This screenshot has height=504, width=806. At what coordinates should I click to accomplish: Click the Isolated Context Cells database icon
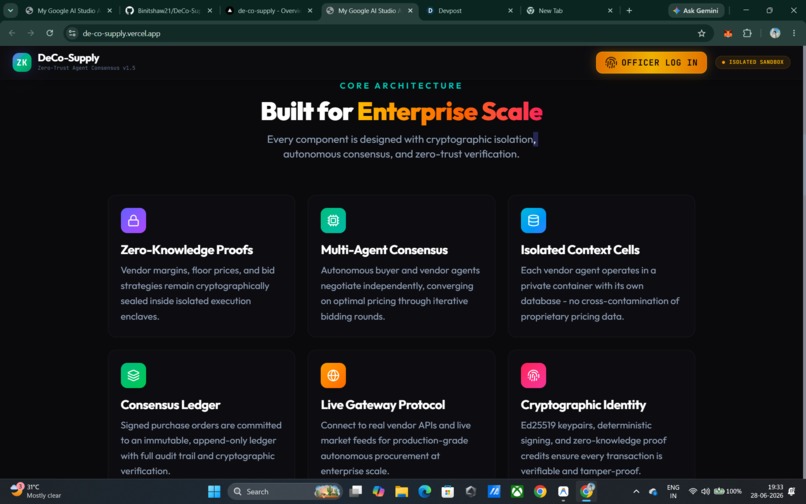533,221
